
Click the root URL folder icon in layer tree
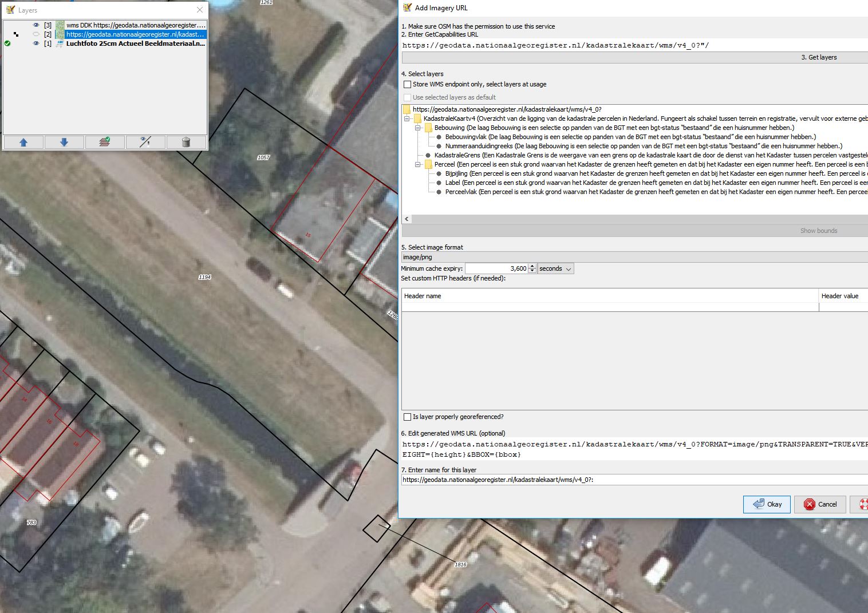[x=407, y=109]
